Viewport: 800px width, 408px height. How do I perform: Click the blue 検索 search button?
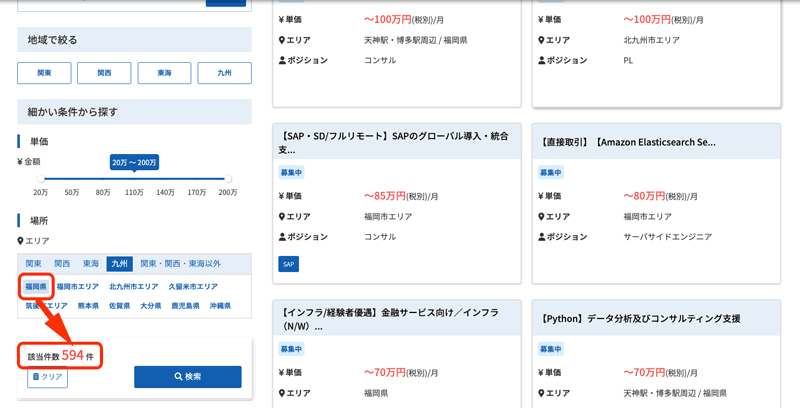tap(188, 377)
